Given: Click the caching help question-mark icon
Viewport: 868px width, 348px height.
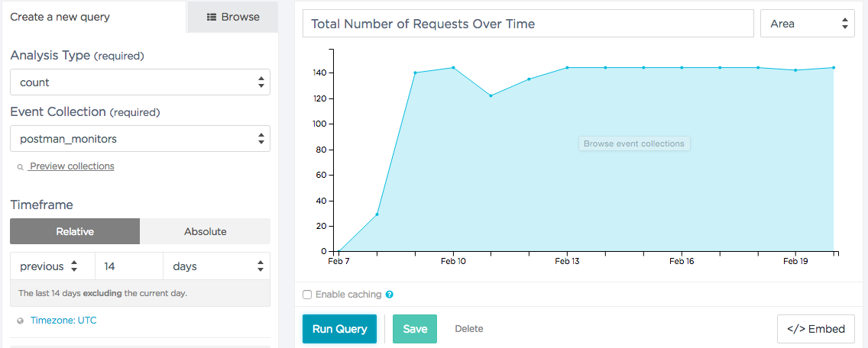Looking at the screenshot, I should coord(390,295).
